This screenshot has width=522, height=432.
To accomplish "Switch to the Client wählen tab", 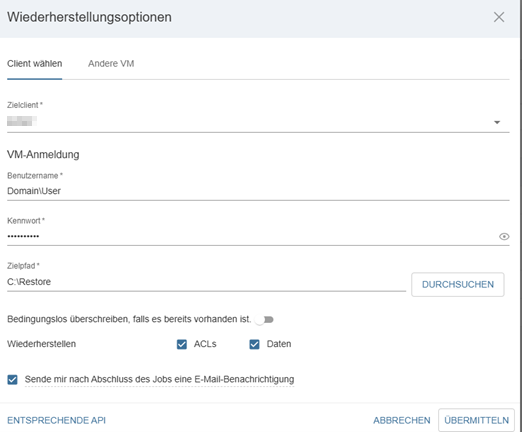I will point(35,64).
